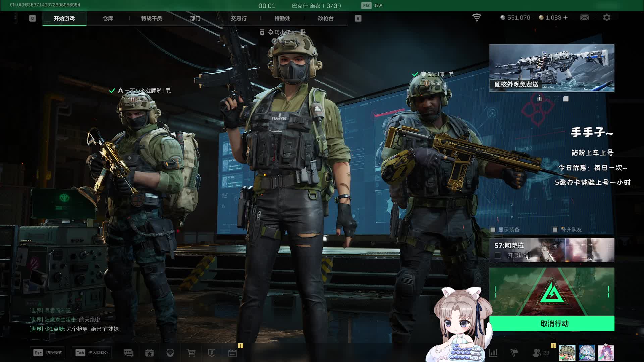644x362 pixels.
Task: Open the 交易行 tab
Action: 238,18
